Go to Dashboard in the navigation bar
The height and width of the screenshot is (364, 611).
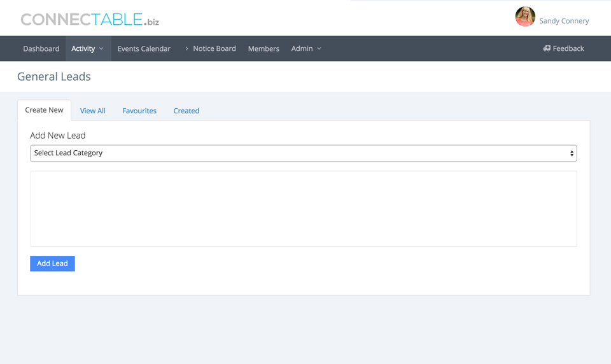click(41, 48)
